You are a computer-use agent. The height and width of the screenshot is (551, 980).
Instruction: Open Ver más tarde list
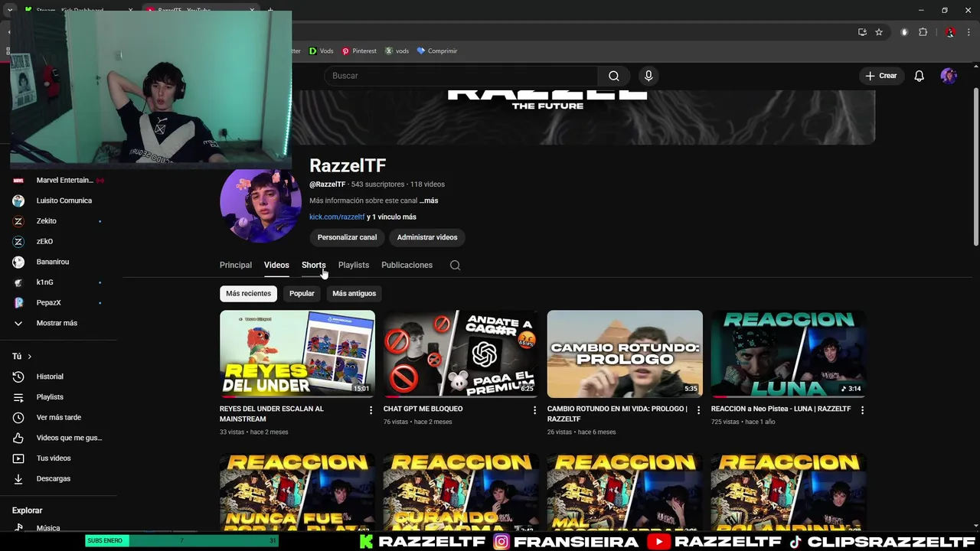click(x=58, y=417)
